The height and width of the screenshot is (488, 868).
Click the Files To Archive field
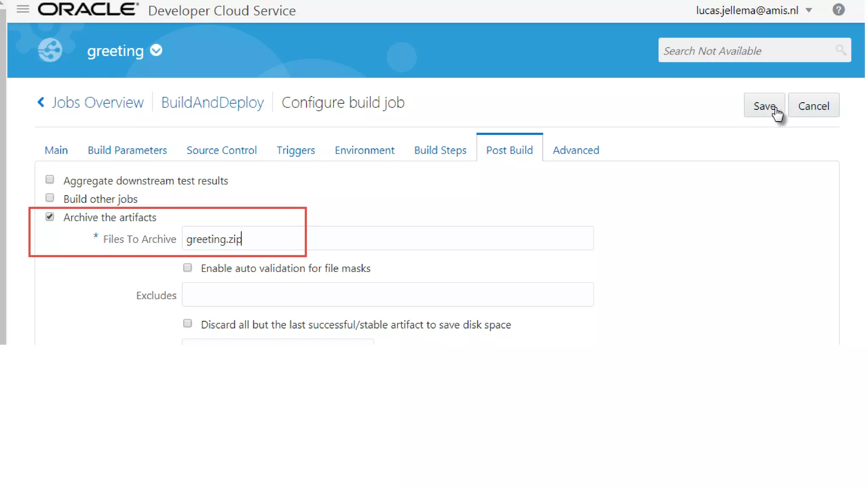[387, 238]
